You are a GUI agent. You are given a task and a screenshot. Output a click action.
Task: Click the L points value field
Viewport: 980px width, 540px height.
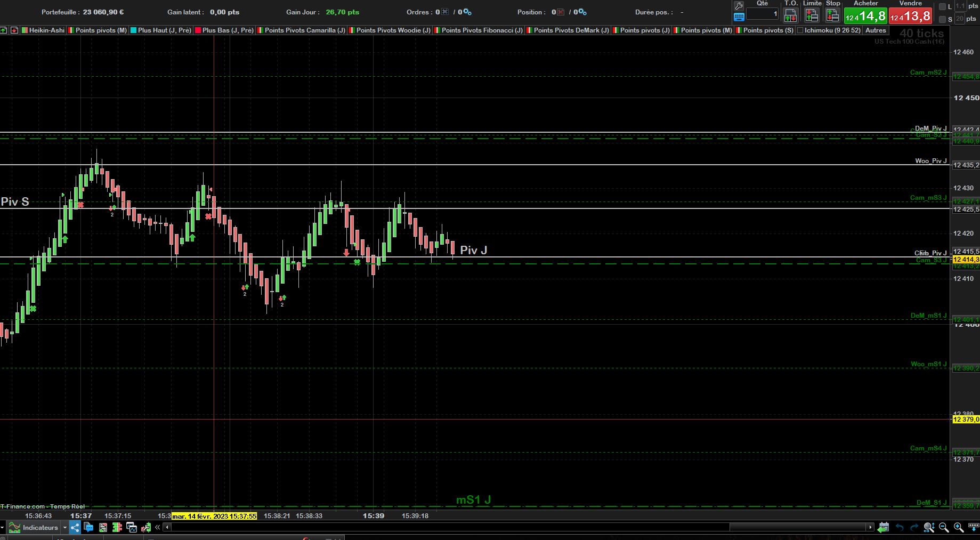point(960,6)
